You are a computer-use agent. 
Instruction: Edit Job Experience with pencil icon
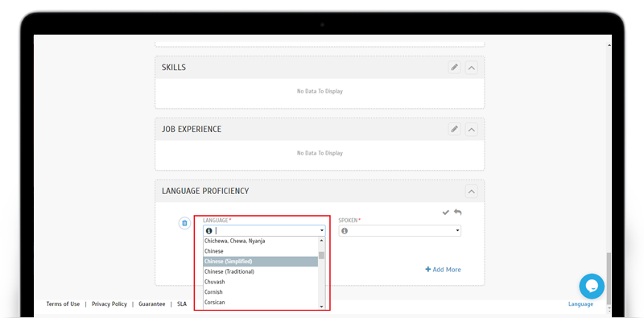tap(454, 130)
